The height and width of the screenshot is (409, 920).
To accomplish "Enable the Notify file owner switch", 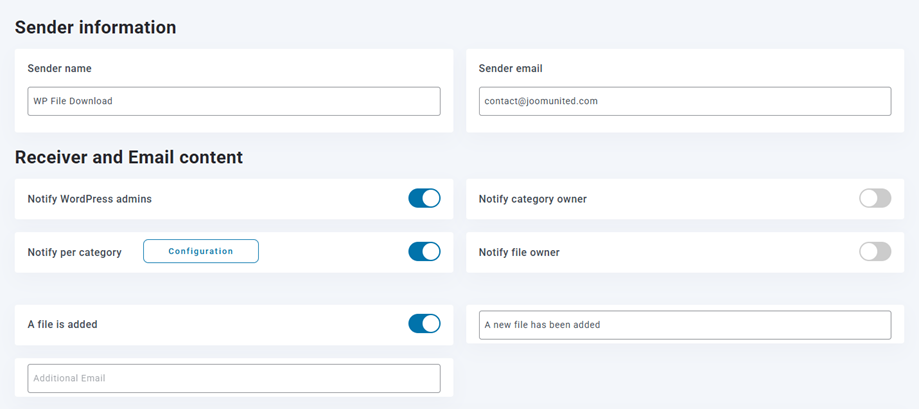I will [874, 251].
